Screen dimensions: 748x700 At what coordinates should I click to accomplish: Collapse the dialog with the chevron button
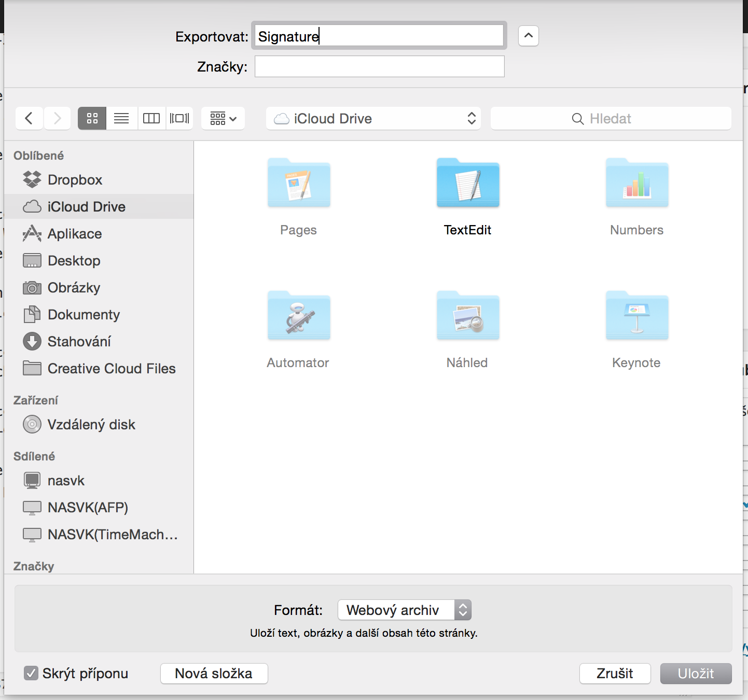click(529, 36)
